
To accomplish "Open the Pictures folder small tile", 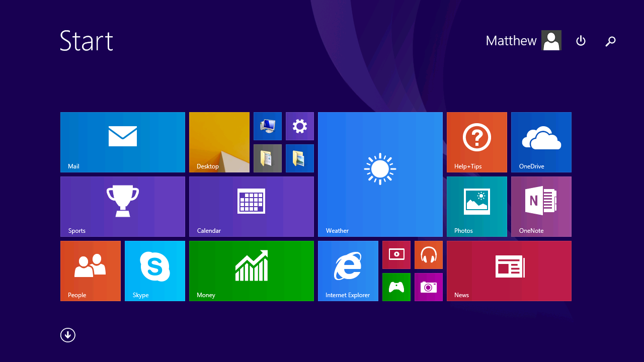I will coord(300,158).
